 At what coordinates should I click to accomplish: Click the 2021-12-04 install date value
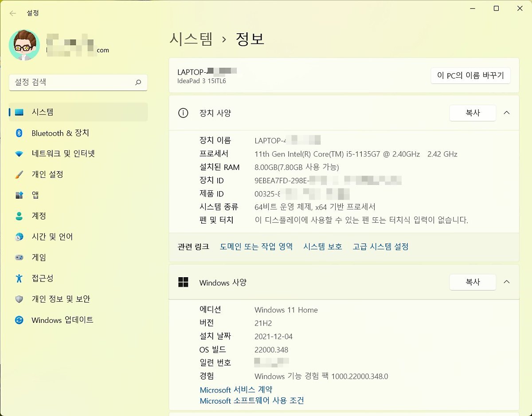pyautogui.click(x=274, y=337)
